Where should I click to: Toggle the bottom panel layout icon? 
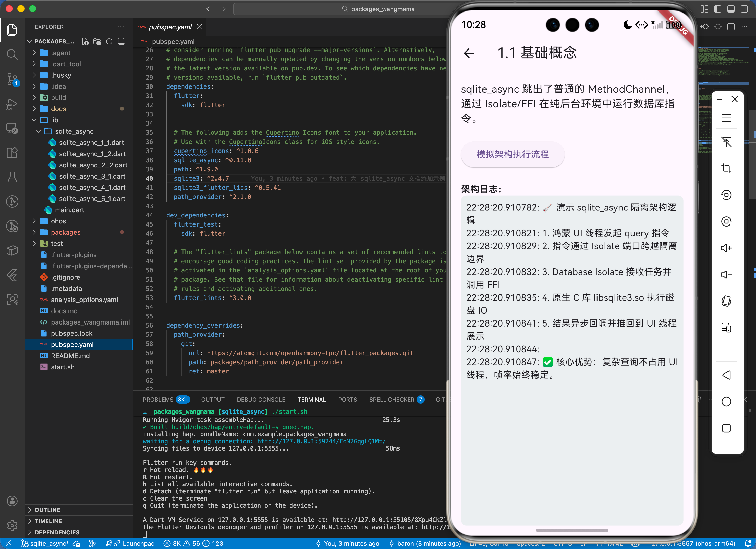(731, 9)
